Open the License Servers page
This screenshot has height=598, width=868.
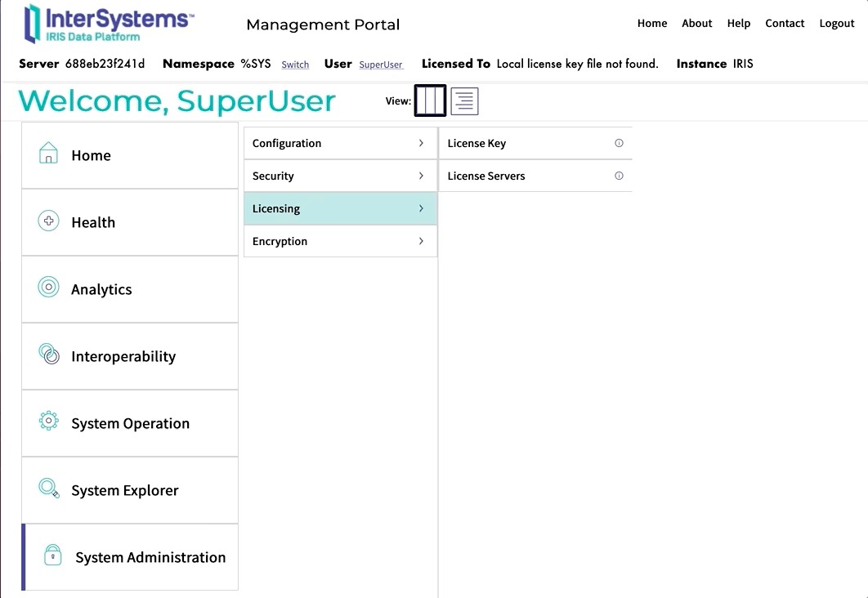pyautogui.click(x=486, y=176)
